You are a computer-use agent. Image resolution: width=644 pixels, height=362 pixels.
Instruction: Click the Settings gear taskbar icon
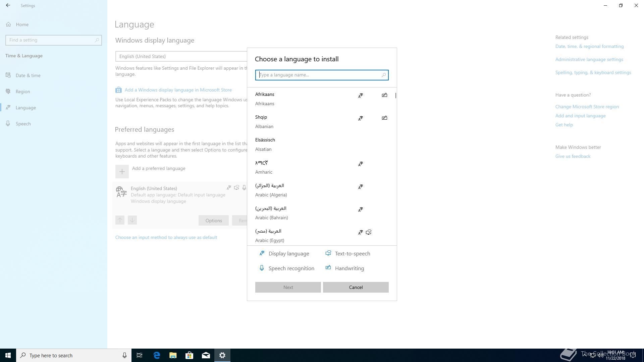click(222, 355)
